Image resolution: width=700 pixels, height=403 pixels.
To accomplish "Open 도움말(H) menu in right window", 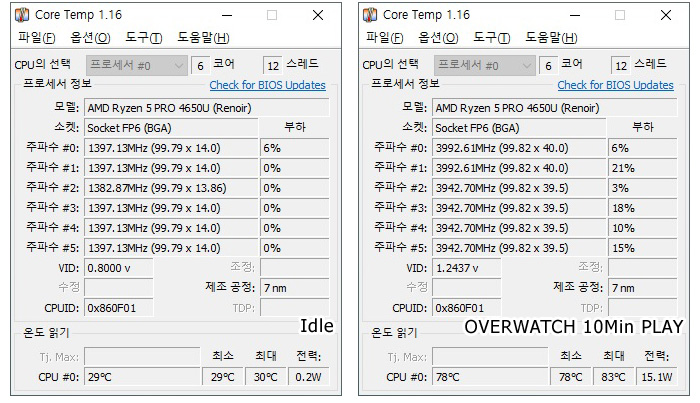I will point(551,37).
